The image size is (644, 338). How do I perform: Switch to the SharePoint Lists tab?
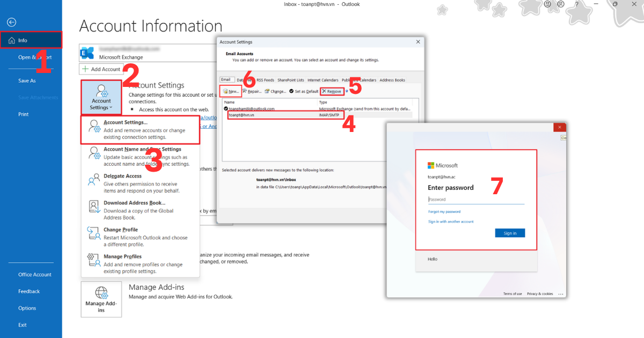pyautogui.click(x=291, y=80)
